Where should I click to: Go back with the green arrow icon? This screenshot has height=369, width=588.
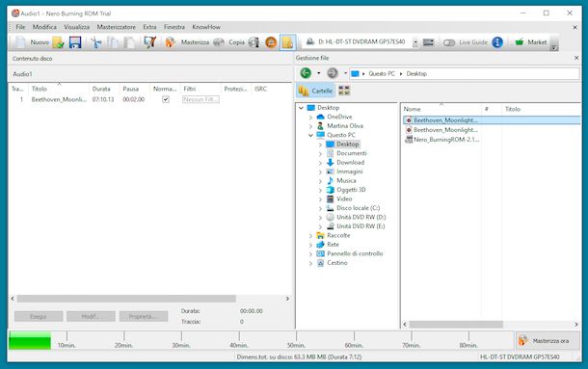tap(306, 73)
